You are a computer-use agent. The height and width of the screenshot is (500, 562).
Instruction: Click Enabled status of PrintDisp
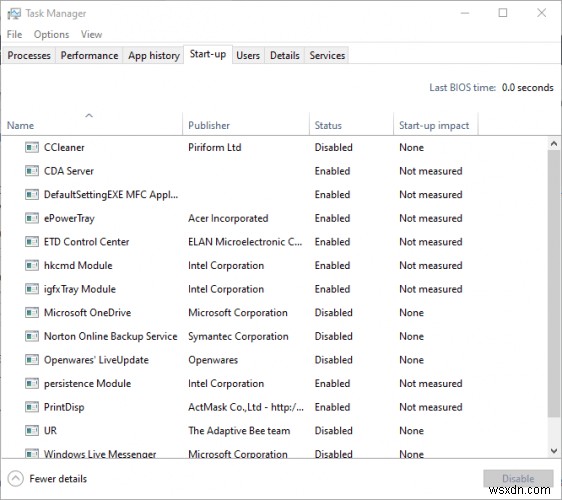[x=332, y=407]
